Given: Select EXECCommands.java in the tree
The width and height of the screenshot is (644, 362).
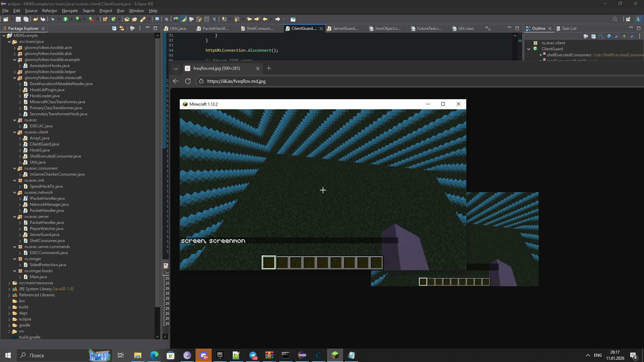Looking at the screenshot, I should pos(49,253).
